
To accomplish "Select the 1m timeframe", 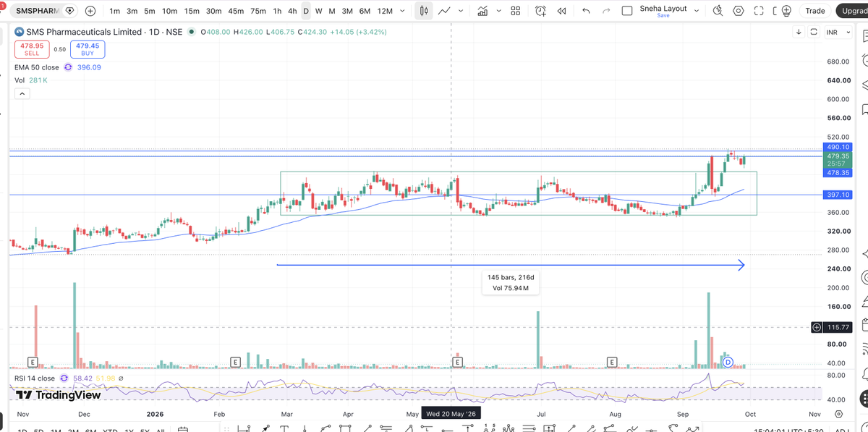I will coord(114,11).
